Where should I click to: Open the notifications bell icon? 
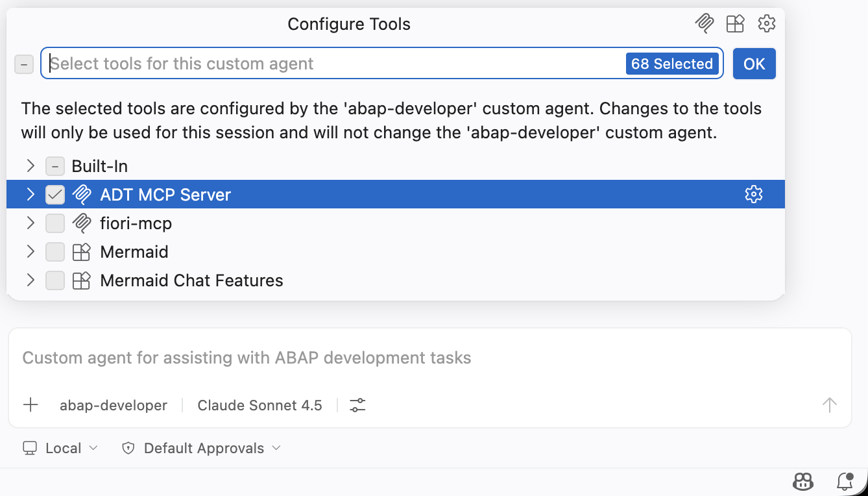click(x=845, y=481)
